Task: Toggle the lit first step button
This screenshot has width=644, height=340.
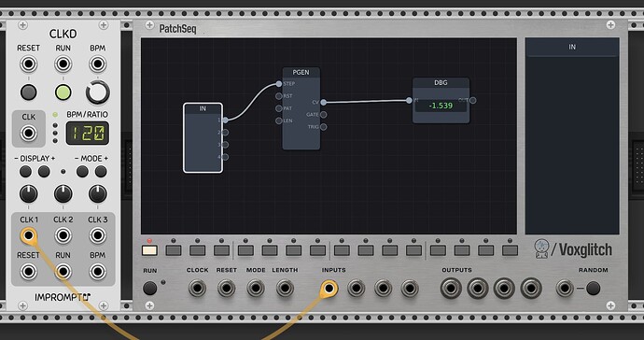Action: tap(149, 250)
